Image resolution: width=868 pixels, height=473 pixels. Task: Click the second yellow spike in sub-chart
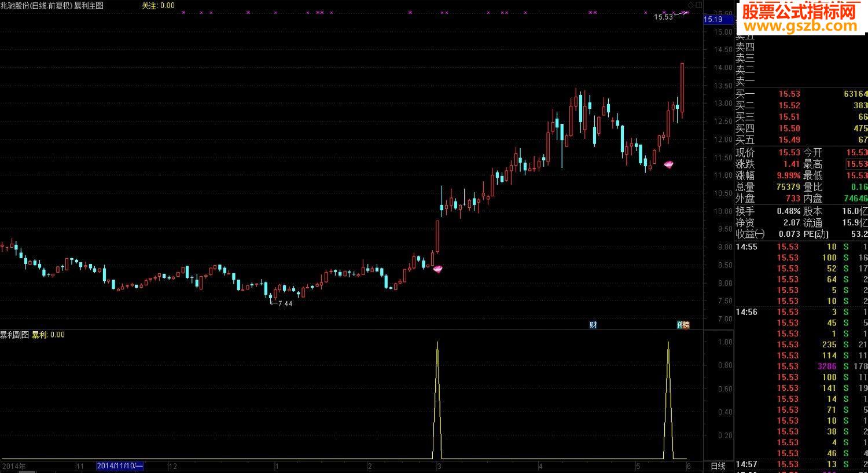coord(668,399)
